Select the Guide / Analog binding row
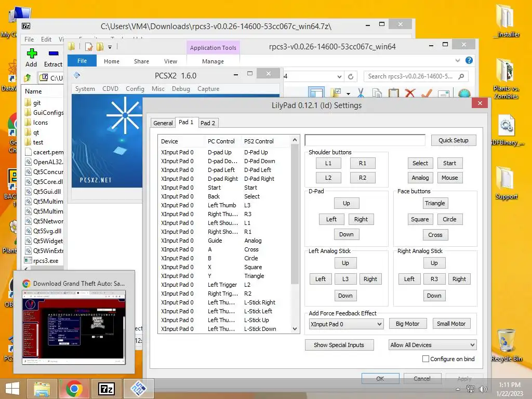 pyautogui.click(x=225, y=241)
